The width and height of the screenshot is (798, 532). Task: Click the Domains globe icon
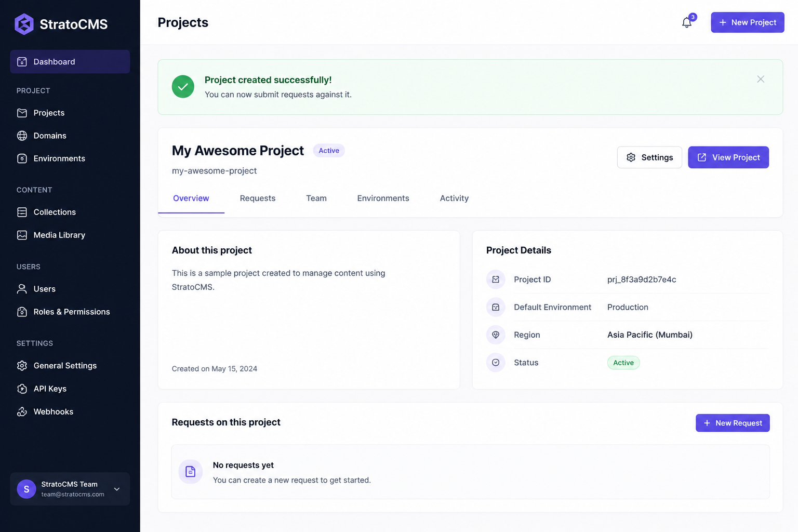point(22,136)
